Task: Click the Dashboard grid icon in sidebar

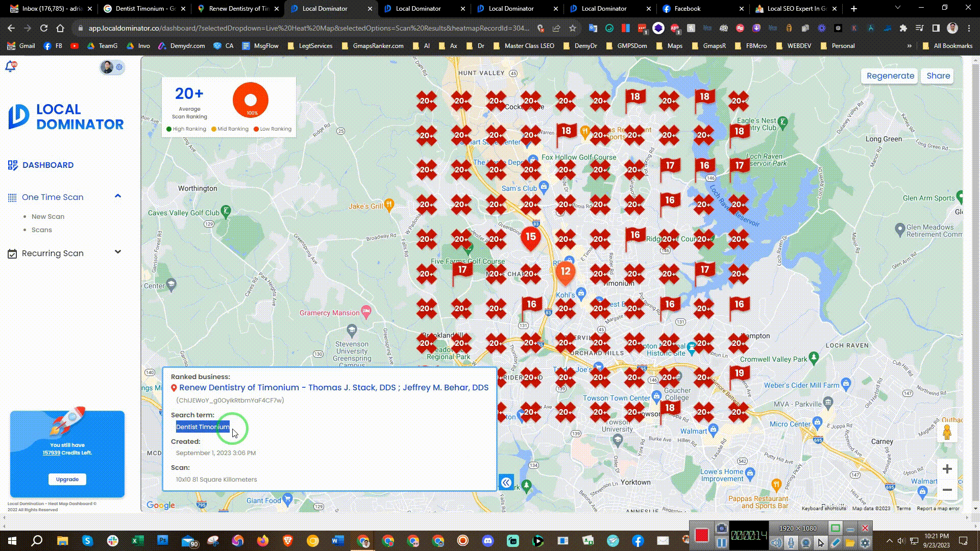Action: [13, 164]
